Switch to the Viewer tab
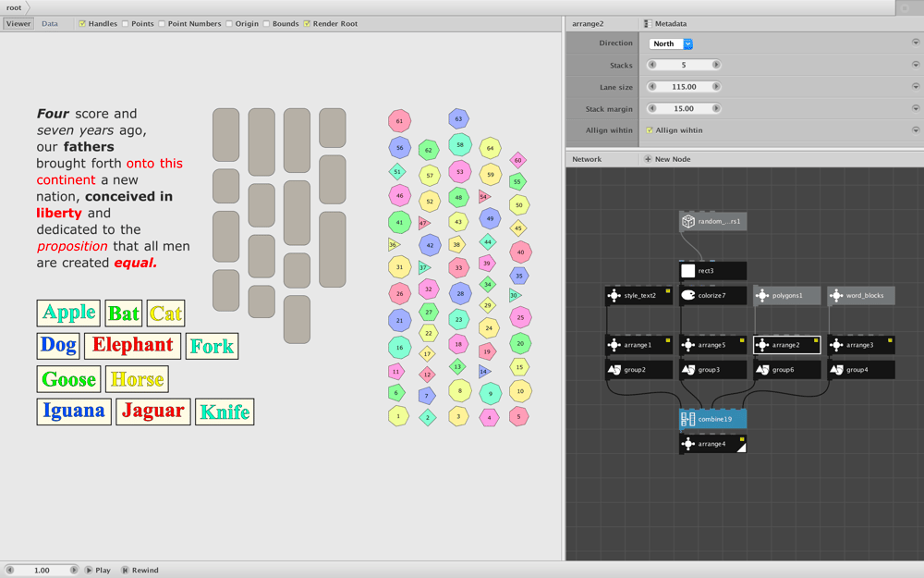Image resolution: width=924 pixels, height=578 pixels. point(18,24)
